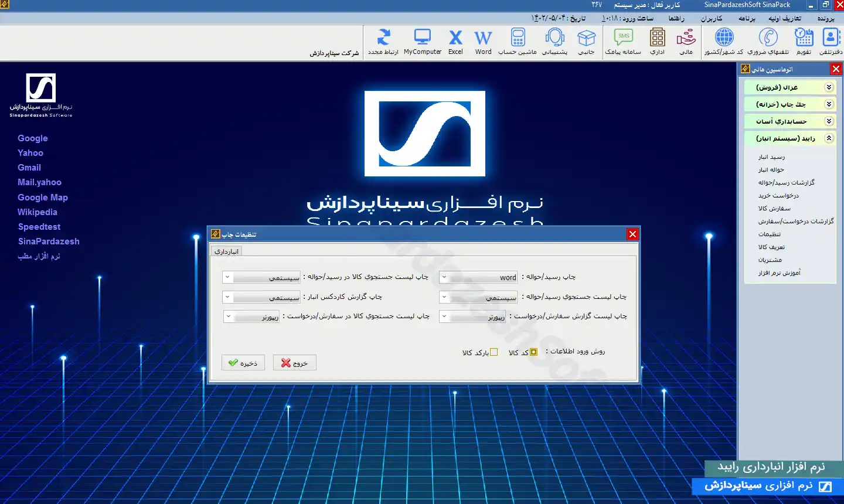The height and width of the screenshot is (504, 844).
Task: Click the SinaPardazesh logo at top left
Action: 40,95
